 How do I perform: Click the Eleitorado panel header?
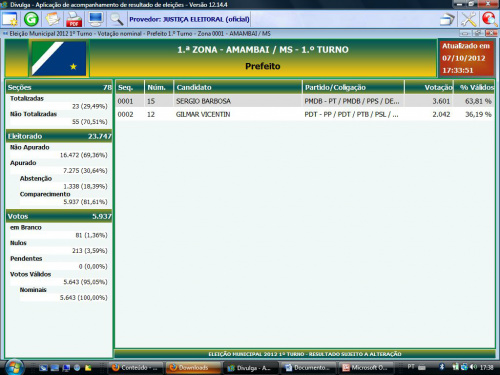click(59, 136)
